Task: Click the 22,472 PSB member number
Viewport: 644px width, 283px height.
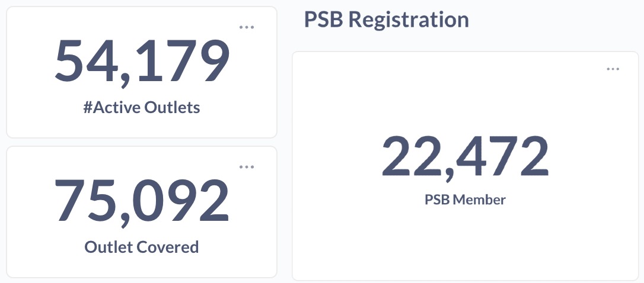Action: [x=465, y=157]
